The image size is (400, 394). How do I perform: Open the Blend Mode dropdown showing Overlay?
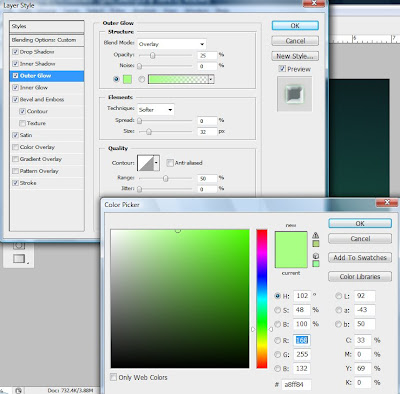[x=172, y=44]
